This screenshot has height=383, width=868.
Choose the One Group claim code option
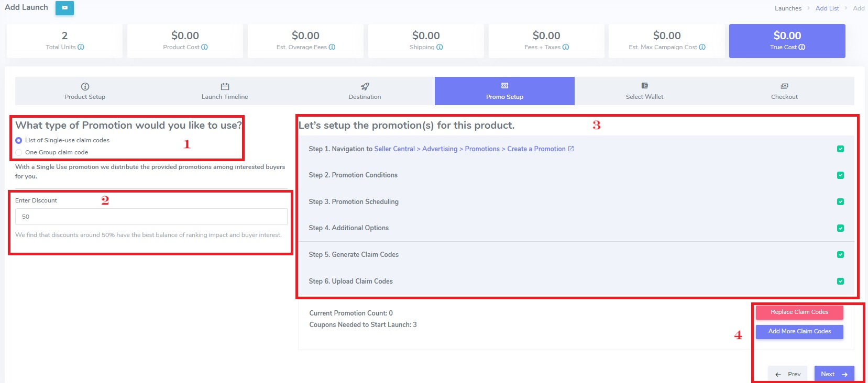pyautogui.click(x=19, y=152)
